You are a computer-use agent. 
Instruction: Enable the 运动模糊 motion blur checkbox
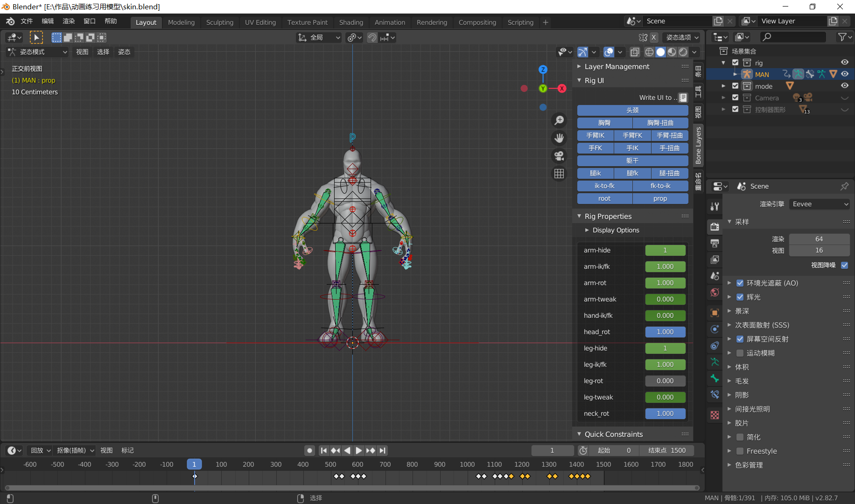740,353
